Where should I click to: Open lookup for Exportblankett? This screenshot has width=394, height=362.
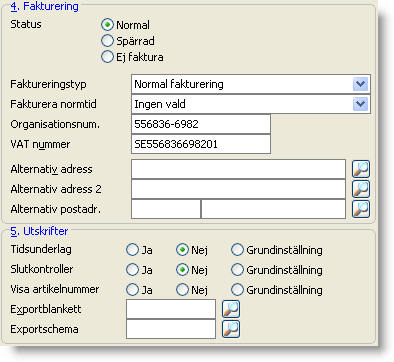pyautogui.click(x=231, y=309)
